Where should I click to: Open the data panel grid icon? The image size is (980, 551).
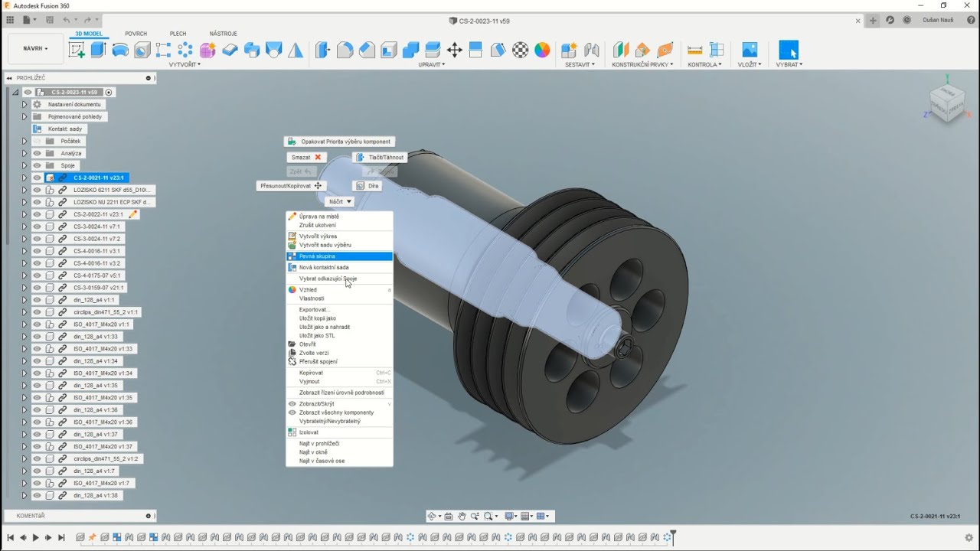coord(10,20)
